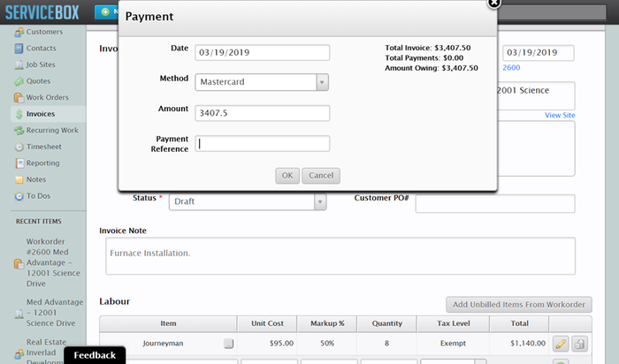Click the Total column header
Image resolution: width=619 pixels, height=364 pixels.
point(520,323)
